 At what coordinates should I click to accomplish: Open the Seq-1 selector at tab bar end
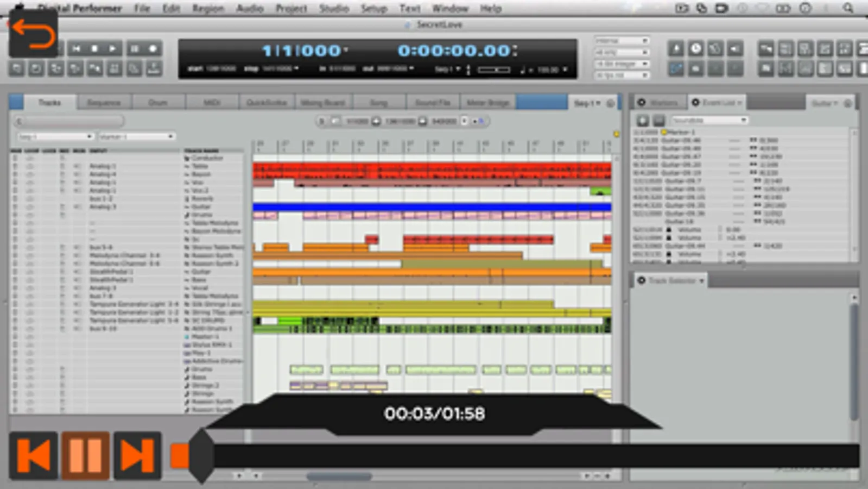587,103
